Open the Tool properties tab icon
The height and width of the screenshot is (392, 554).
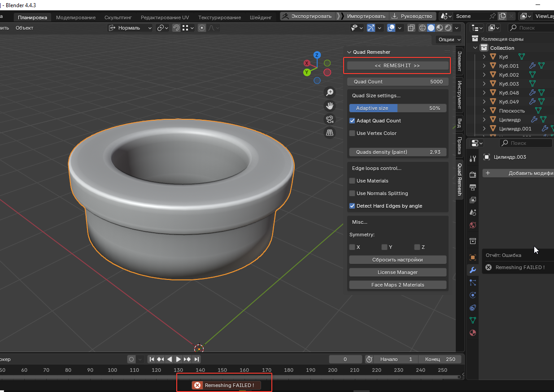pos(472,159)
